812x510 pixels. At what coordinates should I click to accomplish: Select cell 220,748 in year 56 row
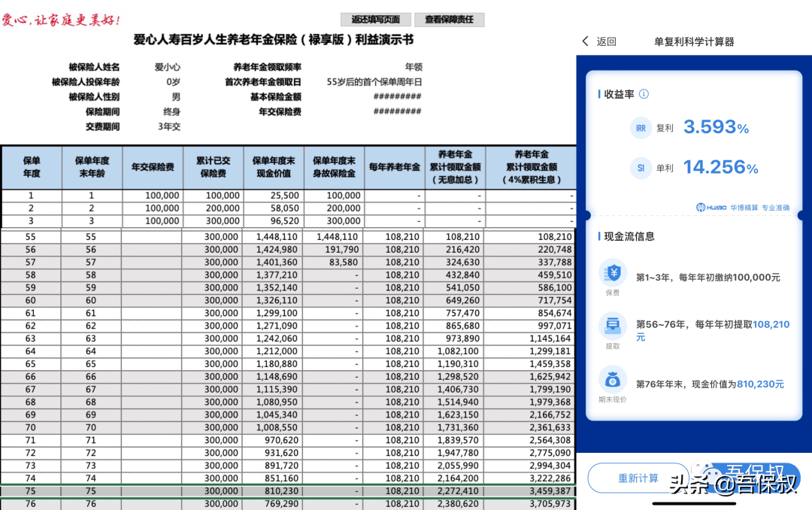click(529, 249)
